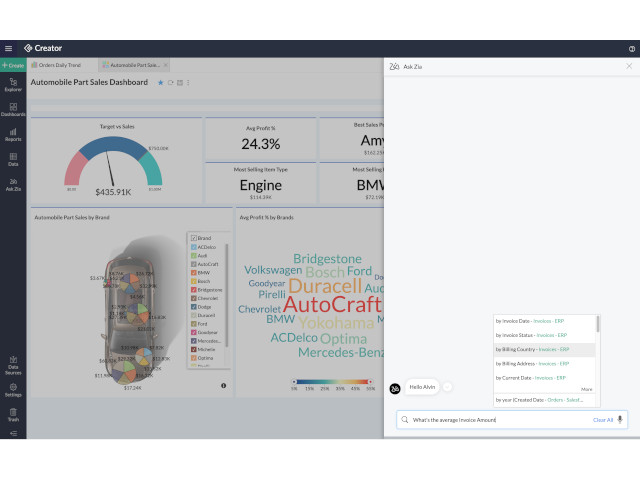
Task: Switch to the Orders Daily Trend tab
Action: pos(59,64)
